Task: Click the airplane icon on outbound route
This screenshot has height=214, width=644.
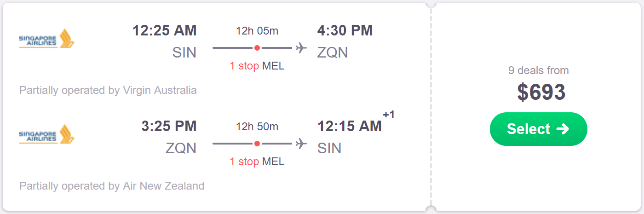Action: [301, 48]
